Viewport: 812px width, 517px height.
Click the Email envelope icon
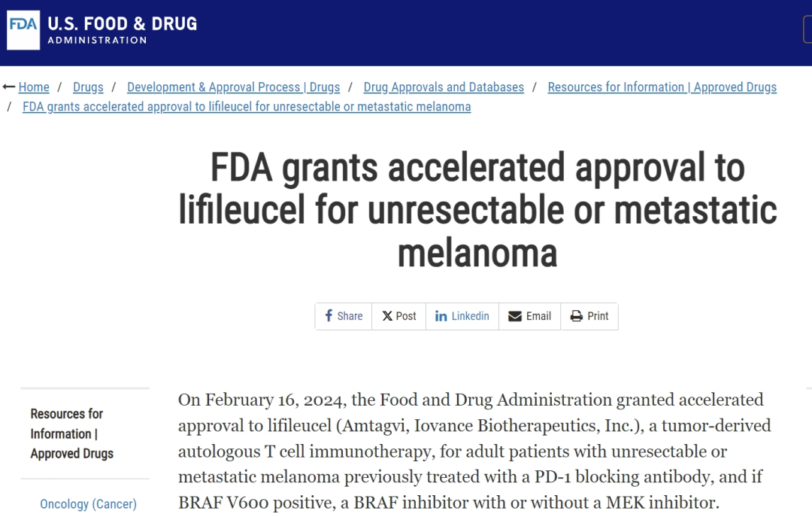pyautogui.click(x=515, y=316)
